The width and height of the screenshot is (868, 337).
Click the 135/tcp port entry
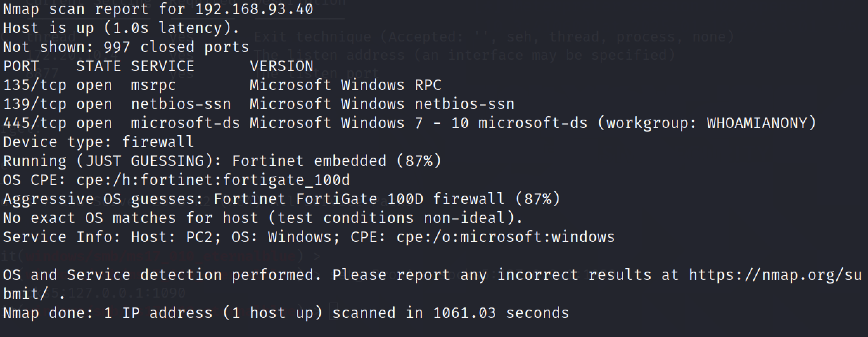click(34, 85)
